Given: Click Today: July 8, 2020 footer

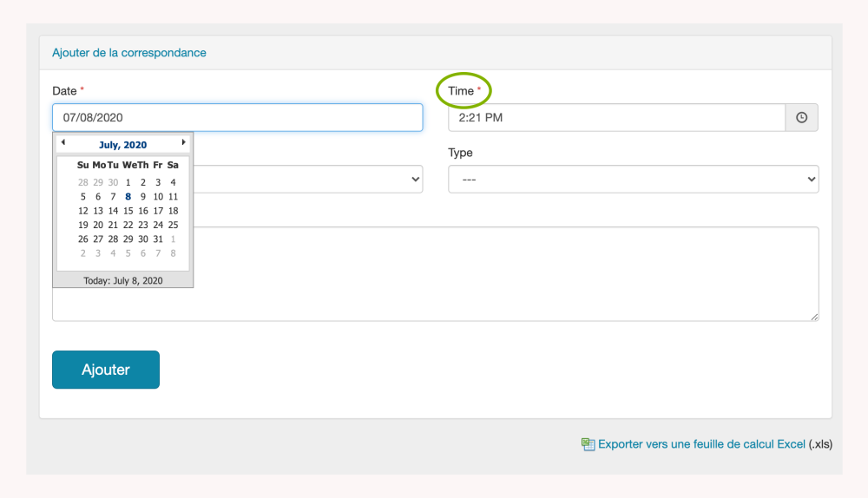Looking at the screenshot, I should click(122, 281).
